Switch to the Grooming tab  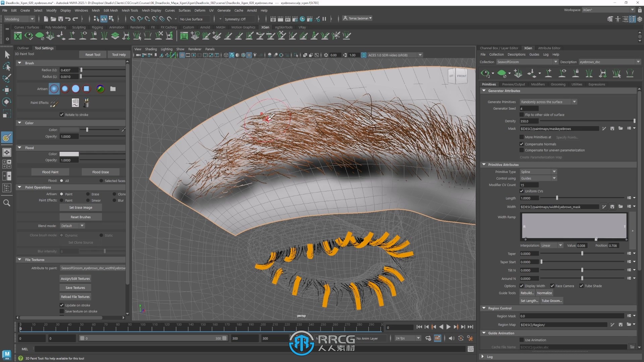click(x=558, y=84)
